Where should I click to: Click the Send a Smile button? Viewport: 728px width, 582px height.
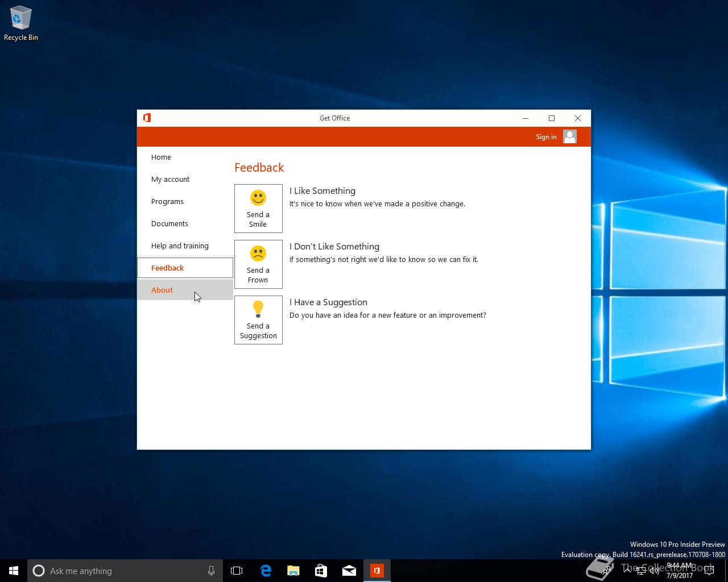tap(258, 208)
